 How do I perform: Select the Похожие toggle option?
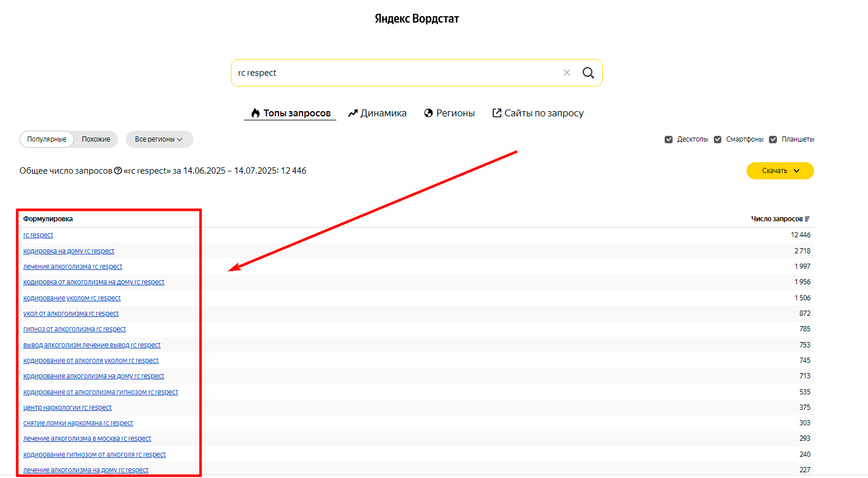point(96,139)
